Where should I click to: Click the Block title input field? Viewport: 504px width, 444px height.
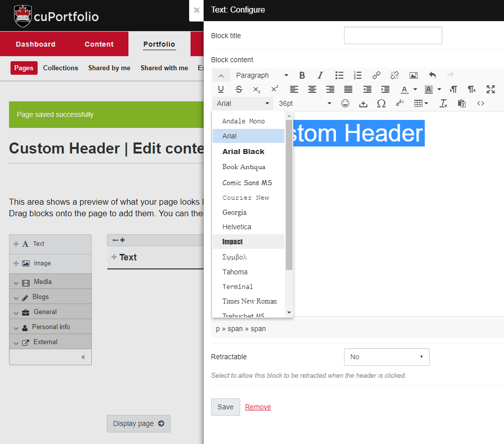[393, 36]
